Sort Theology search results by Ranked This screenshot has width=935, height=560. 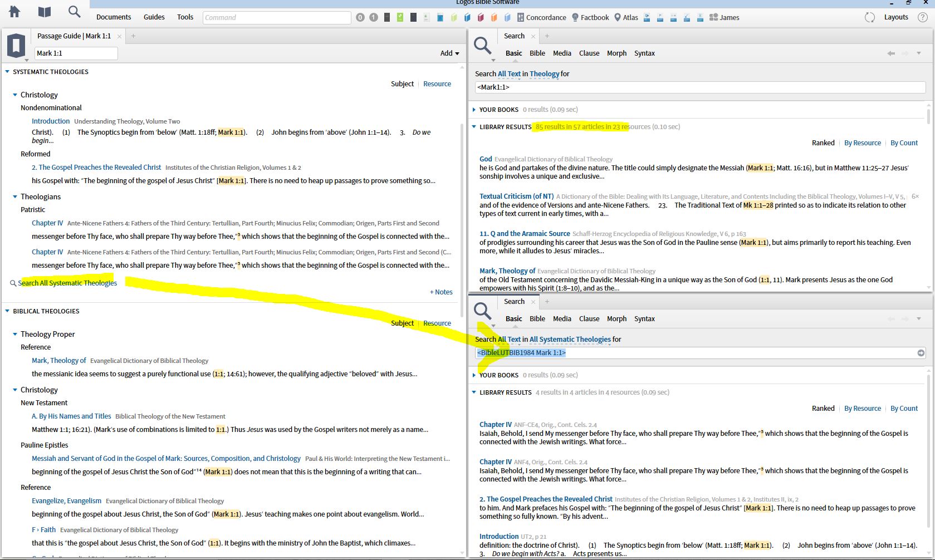coord(823,143)
